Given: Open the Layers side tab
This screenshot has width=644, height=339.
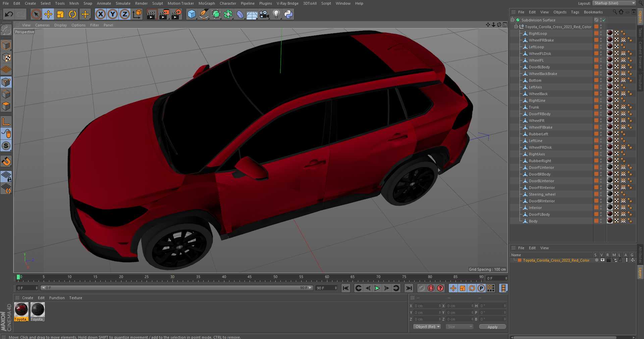Looking at the screenshot, I should [640, 272].
